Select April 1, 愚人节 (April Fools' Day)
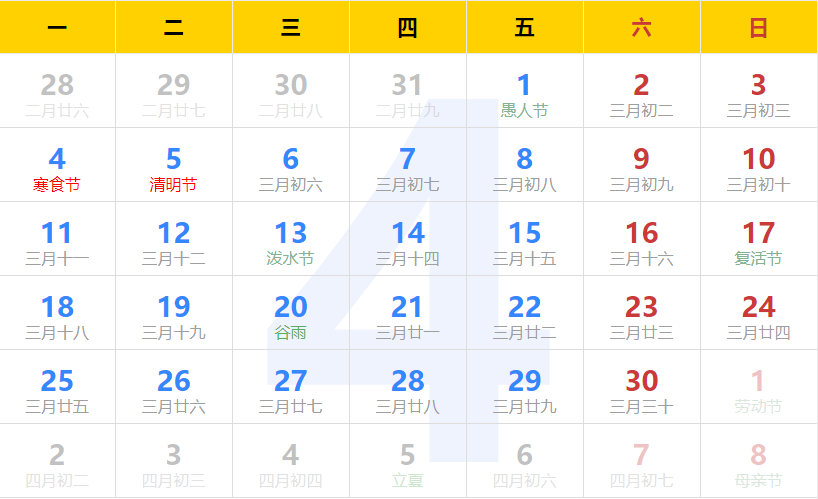The image size is (818, 499). tap(524, 92)
